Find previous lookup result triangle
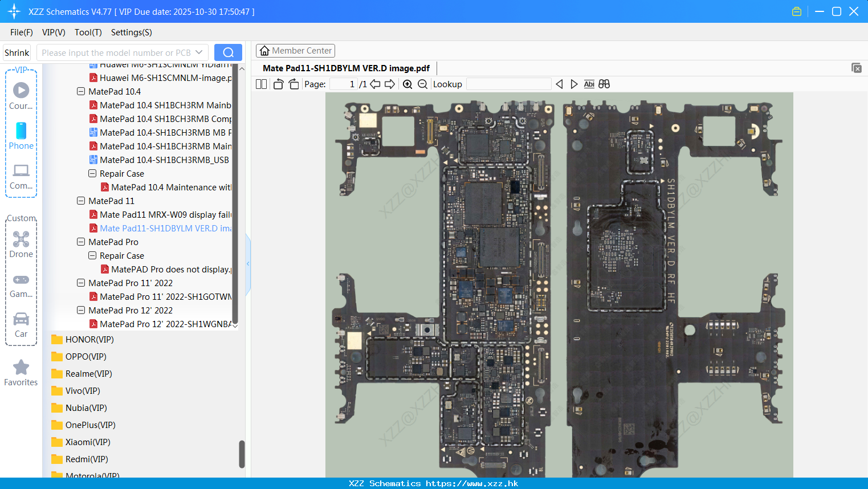The height and width of the screenshot is (489, 868). point(559,84)
